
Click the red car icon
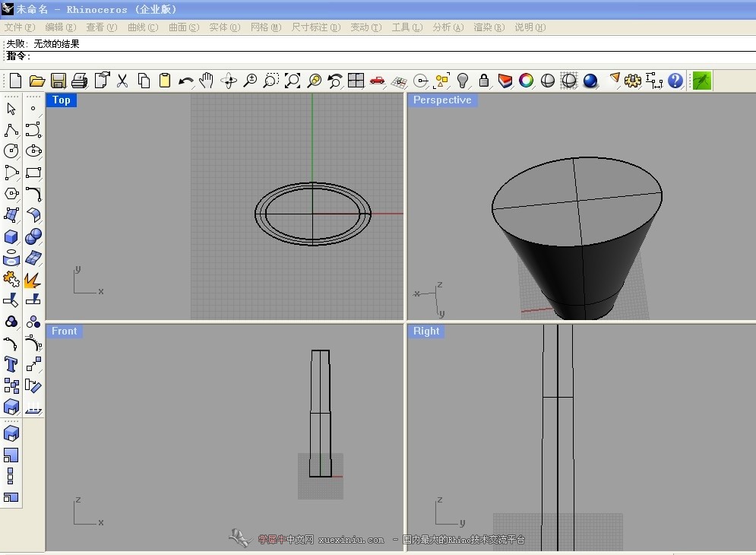click(x=377, y=81)
